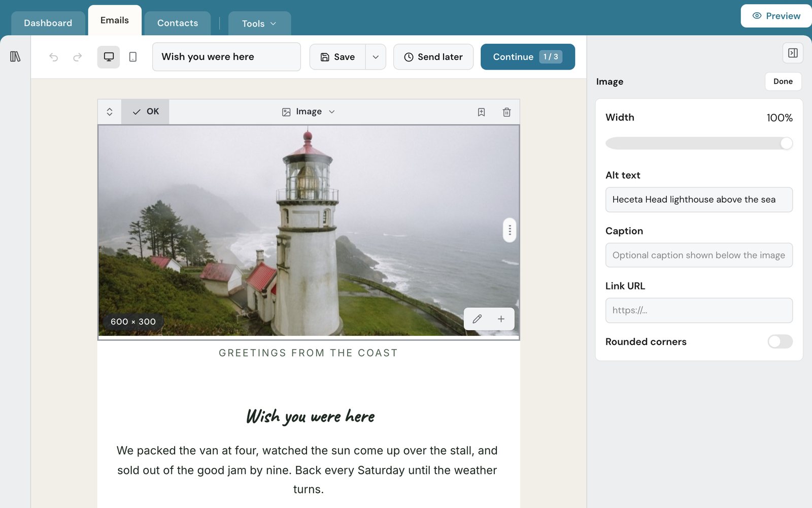Click Send later button

[x=433, y=57]
